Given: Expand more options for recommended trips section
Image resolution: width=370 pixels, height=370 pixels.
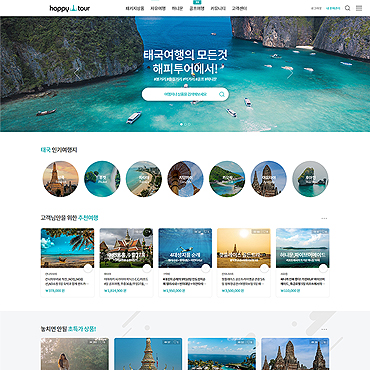Looking at the screenshot, I should click(324, 219).
